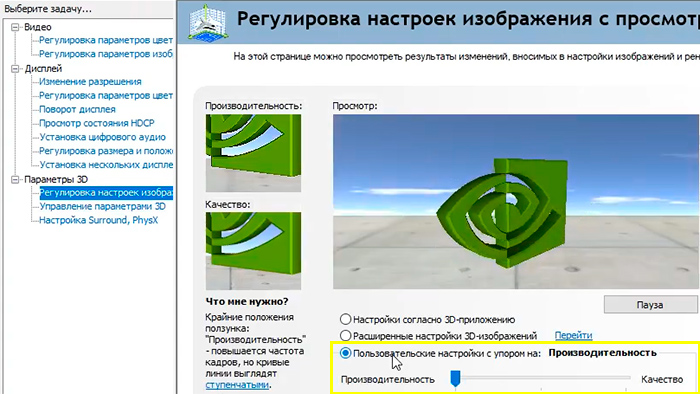Select Расширенные настройки 3D-изображений radio button
Screen dimensions: 700x394
tap(346, 335)
